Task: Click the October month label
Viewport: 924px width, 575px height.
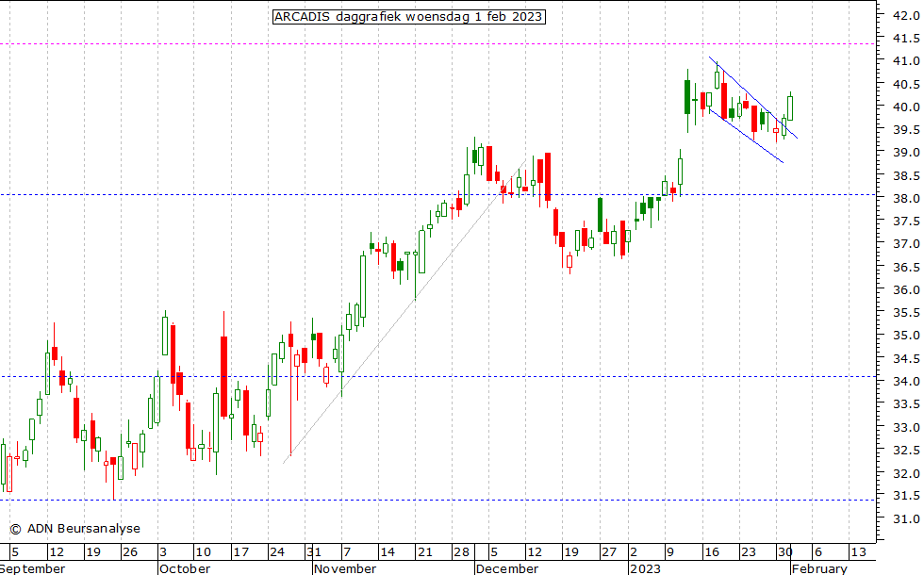Action: (185, 568)
